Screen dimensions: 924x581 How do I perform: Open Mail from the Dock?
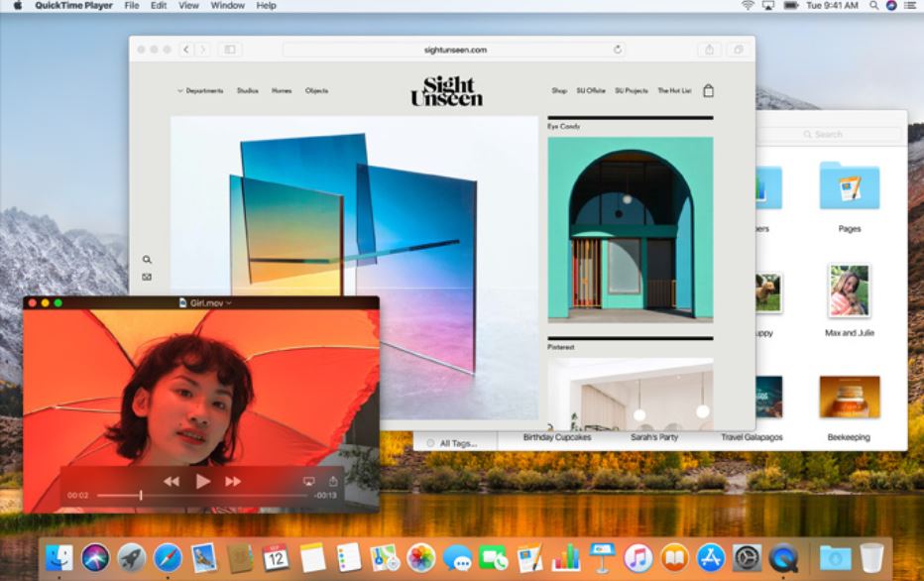pyautogui.click(x=204, y=557)
